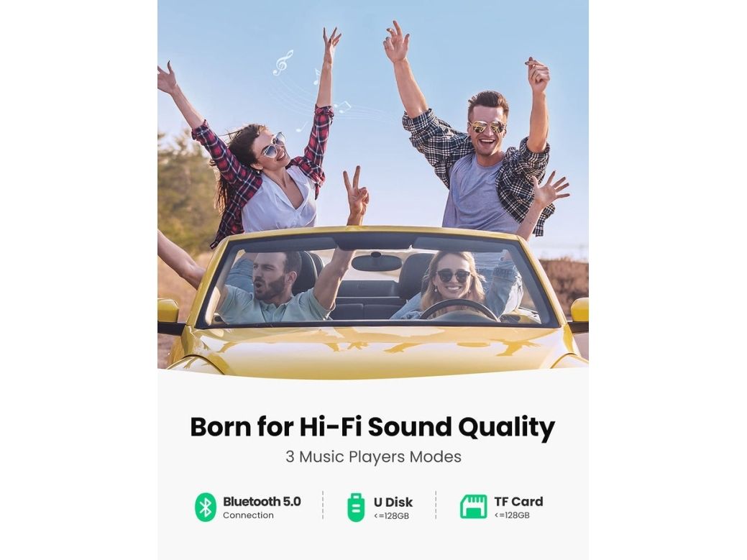Click the treble clef music note graphic
Image resolution: width=747 pixels, height=560 pixels.
pos(283,63)
